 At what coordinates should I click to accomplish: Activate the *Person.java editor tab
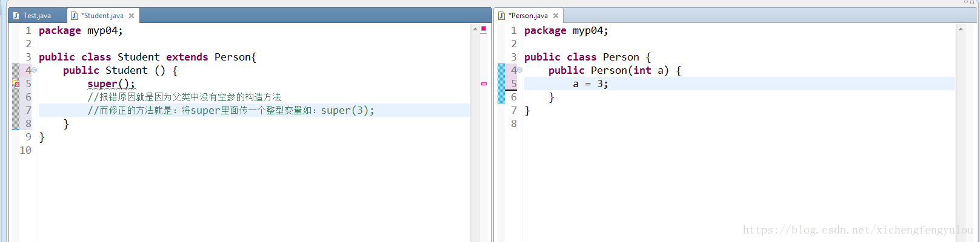[x=529, y=16]
